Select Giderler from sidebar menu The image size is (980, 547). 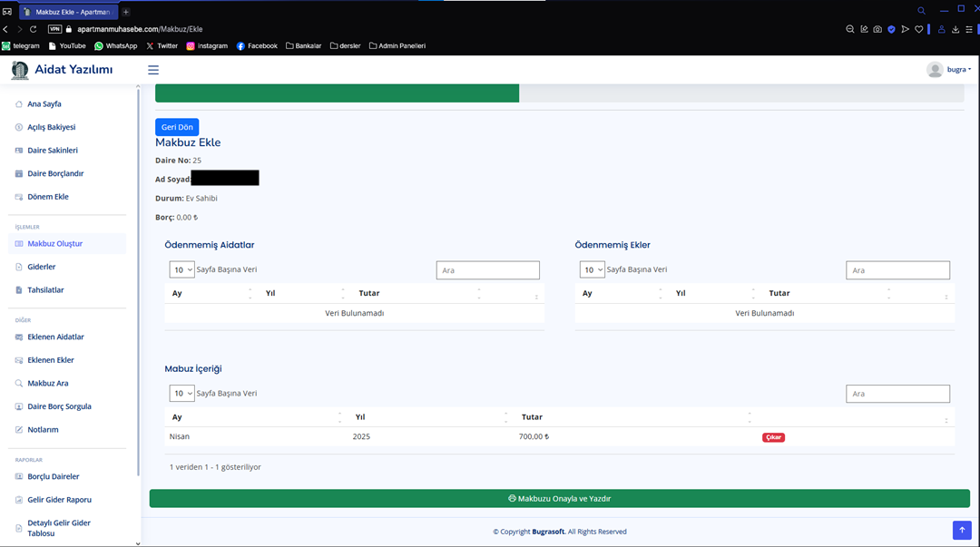click(41, 267)
